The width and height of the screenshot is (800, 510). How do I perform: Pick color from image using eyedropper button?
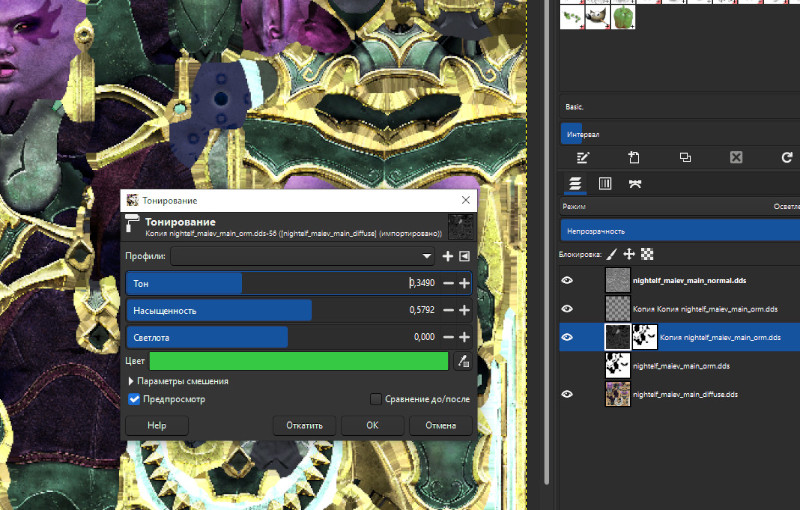pyautogui.click(x=462, y=361)
